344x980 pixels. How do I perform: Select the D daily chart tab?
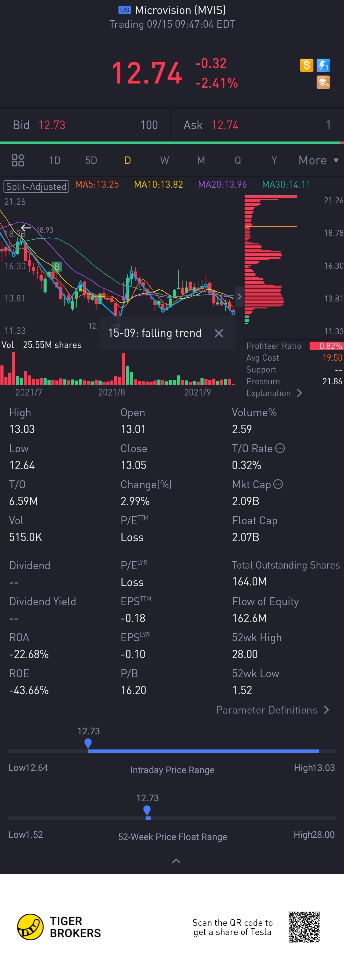(x=128, y=160)
